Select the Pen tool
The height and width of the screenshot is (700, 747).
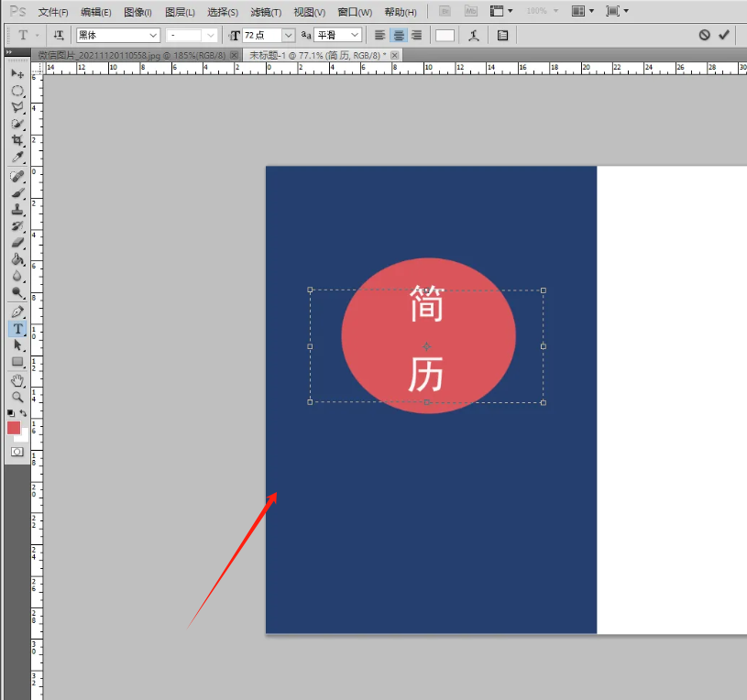coord(16,312)
